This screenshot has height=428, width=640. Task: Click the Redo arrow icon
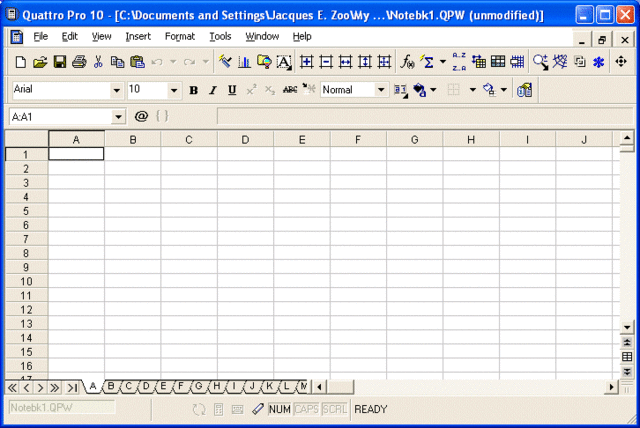coord(189,62)
